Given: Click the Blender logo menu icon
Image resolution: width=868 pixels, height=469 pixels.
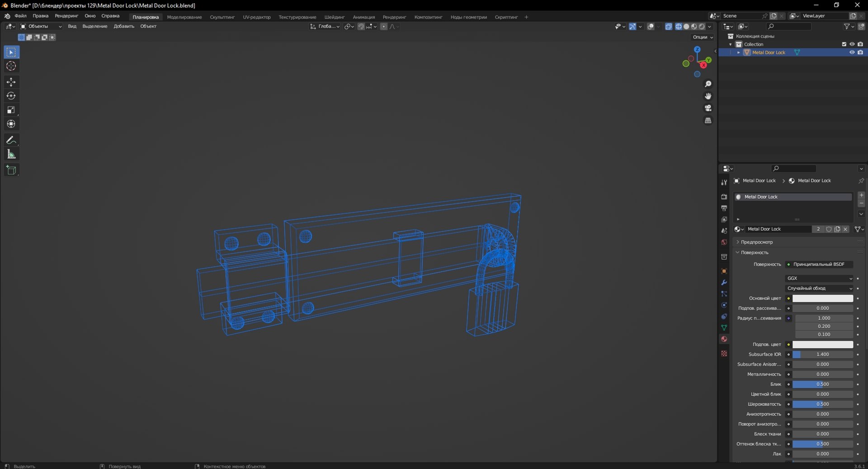Looking at the screenshot, I should pyautogui.click(x=7, y=16).
